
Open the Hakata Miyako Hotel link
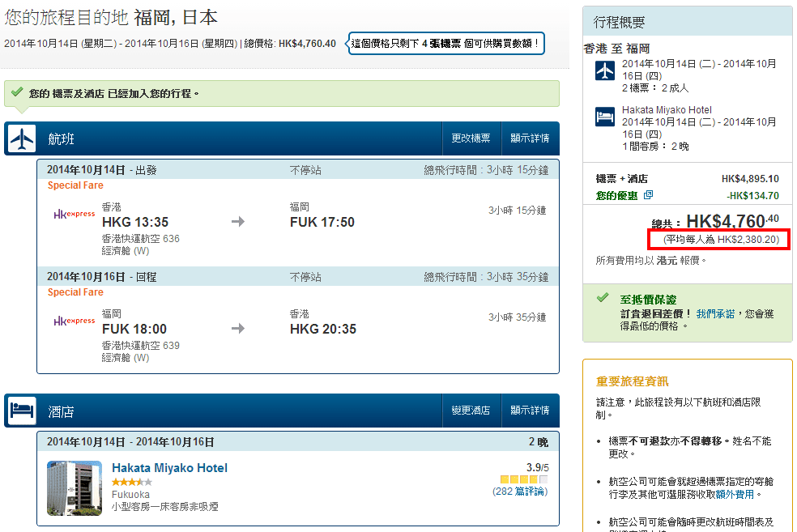click(x=169, y=468)
